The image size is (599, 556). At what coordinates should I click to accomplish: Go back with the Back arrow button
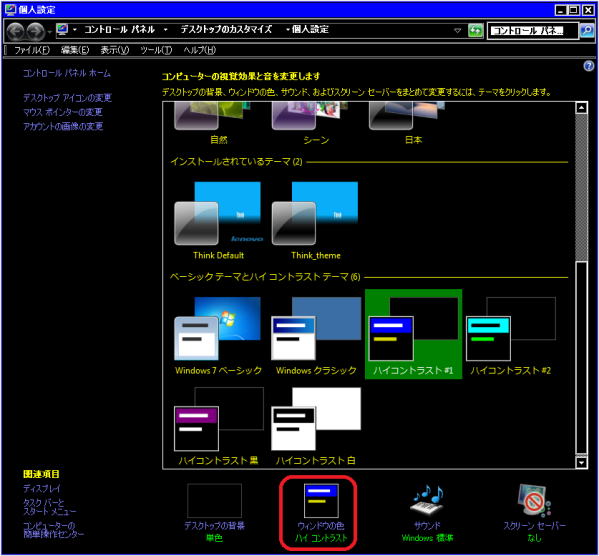[x=16, y=31]
